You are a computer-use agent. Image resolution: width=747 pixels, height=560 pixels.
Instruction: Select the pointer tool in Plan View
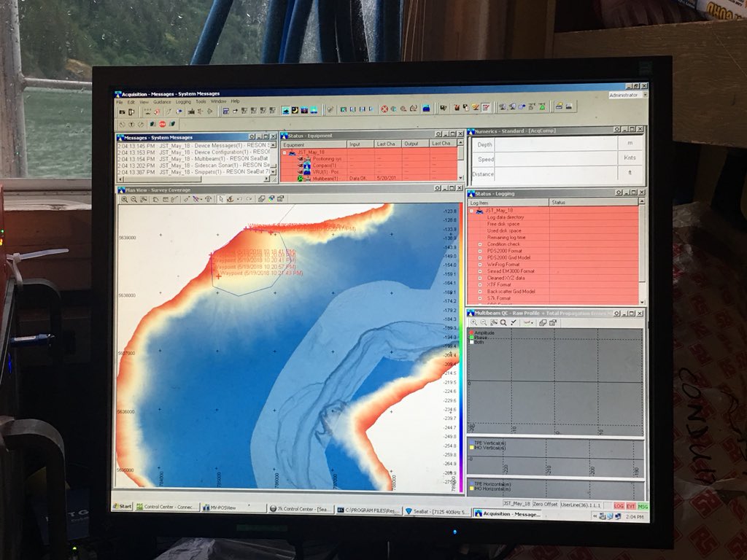pos(221,199)
